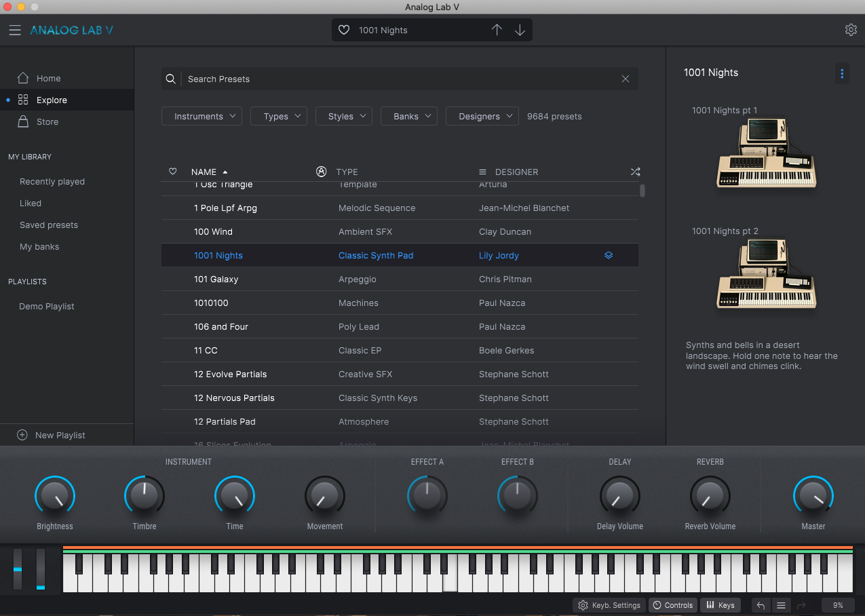865x616 pixels.
Task: Go to the Home page in the sidebar
Action: pos(48,79)
